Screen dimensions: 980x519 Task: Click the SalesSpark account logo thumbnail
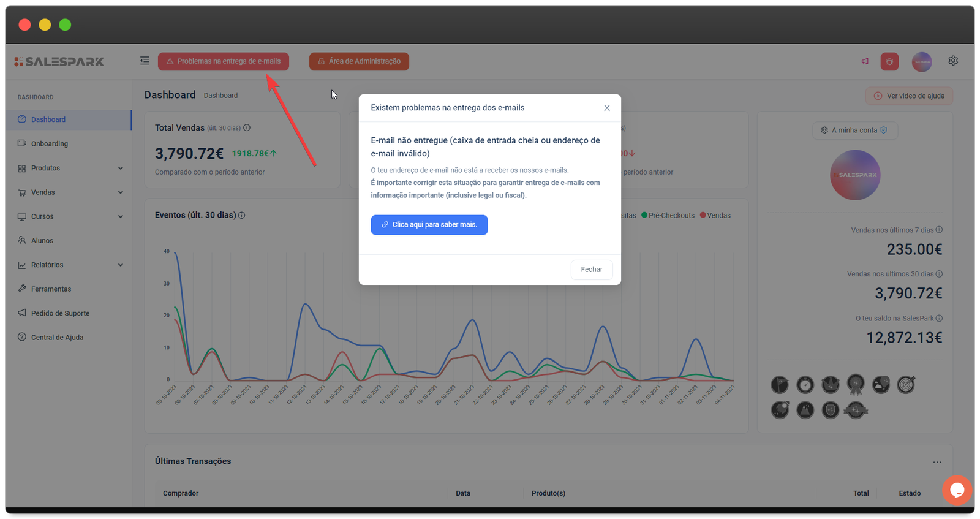coord(855,175)
